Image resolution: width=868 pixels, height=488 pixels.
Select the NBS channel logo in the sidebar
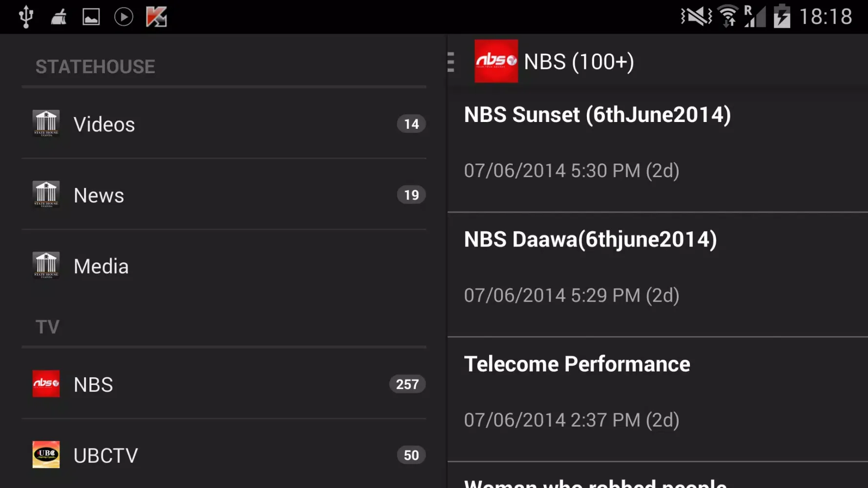46,384
